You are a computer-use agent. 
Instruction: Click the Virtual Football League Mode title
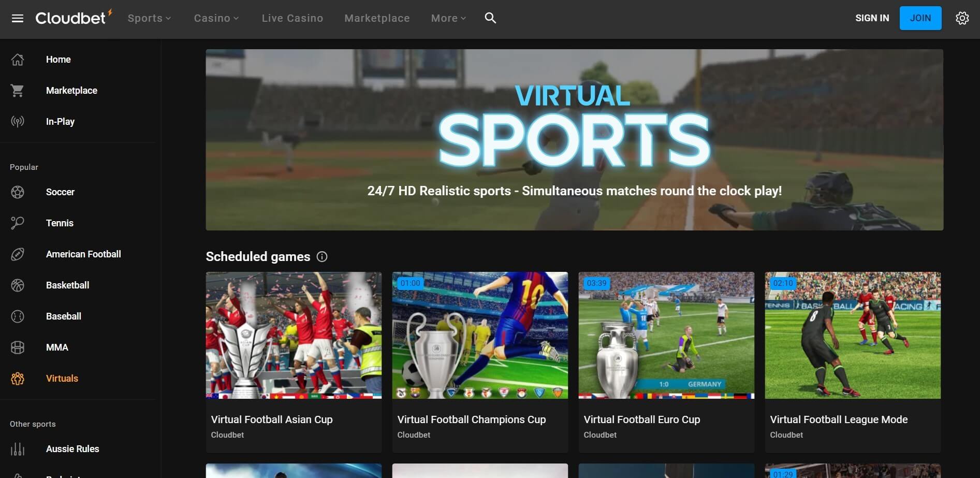[x=839, y=419]
